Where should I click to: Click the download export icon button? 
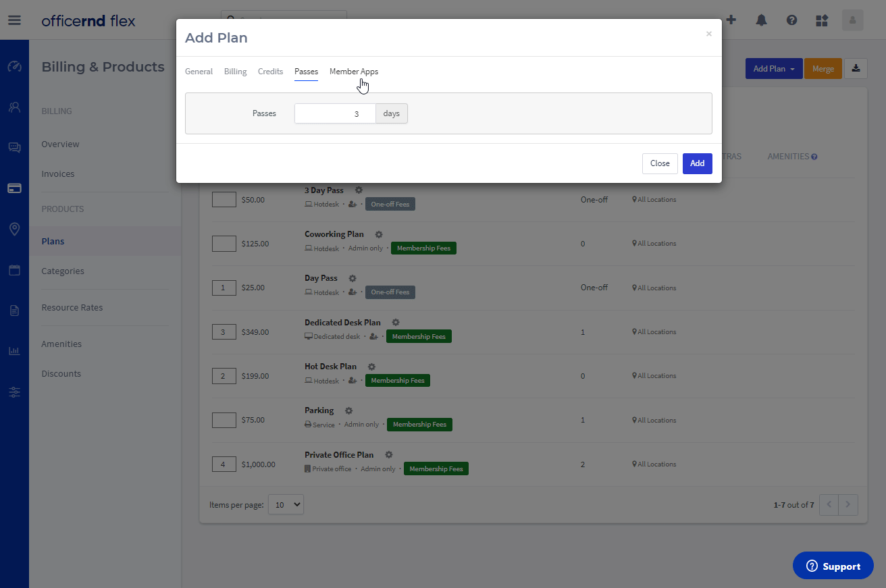(856, 68)
